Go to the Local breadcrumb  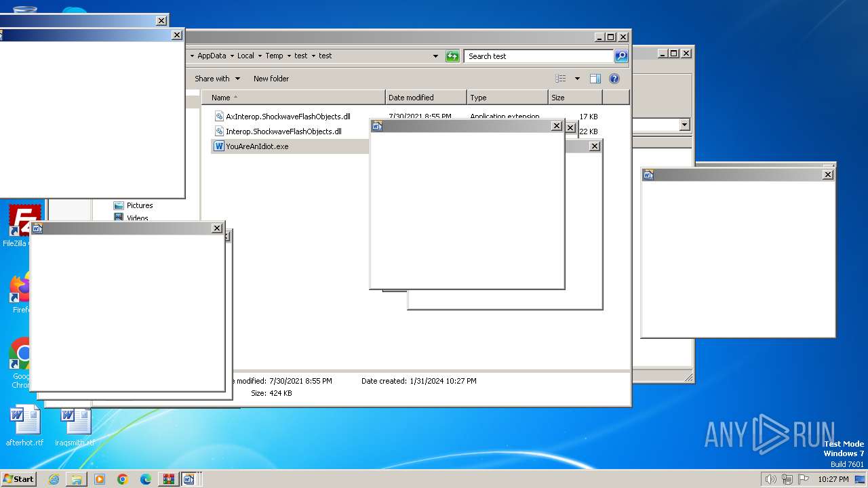click(x=245, y=56)
